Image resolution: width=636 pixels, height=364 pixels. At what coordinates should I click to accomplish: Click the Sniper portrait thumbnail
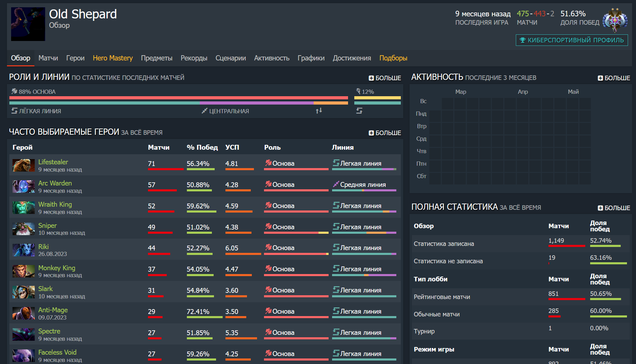pos(24,229)
